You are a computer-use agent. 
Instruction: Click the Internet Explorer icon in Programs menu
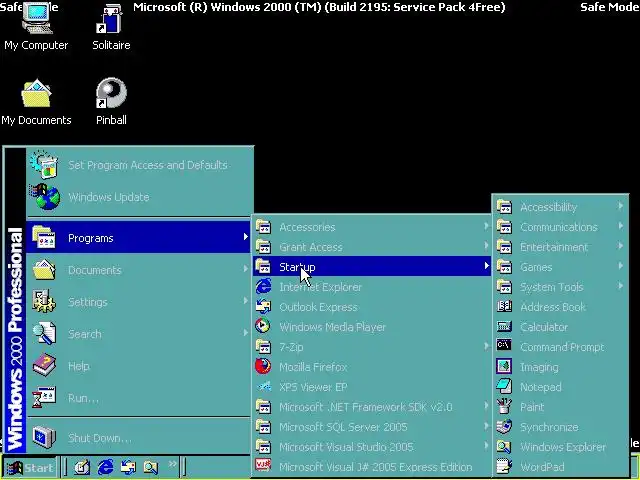click(263, 287)
